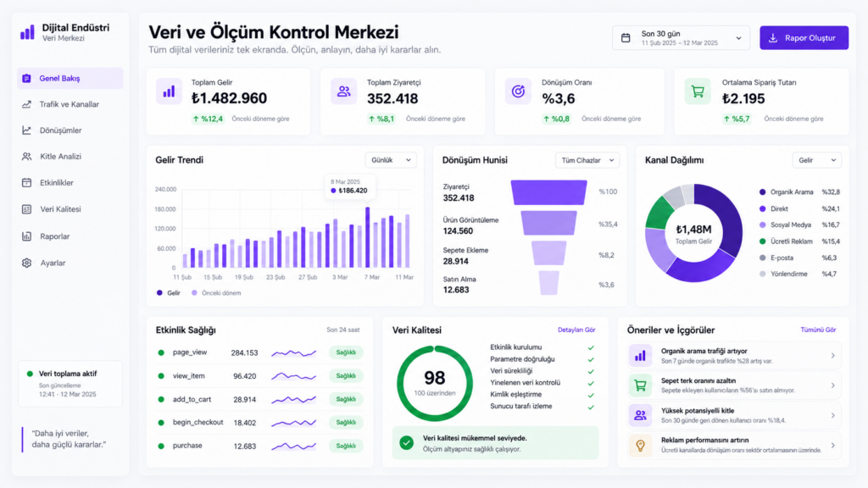Toggle the Gelir legend series in chart

(169, 292)
